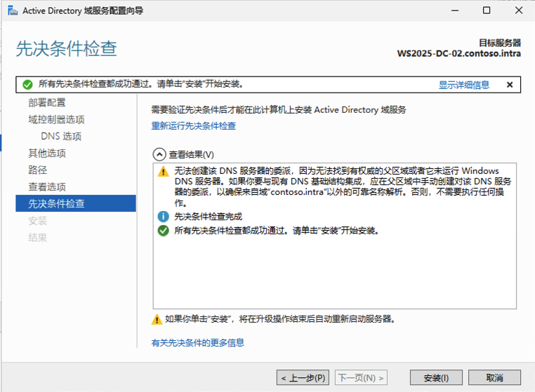
Task: Go to 部署配置 step in sidebar
Action: pos(47,102)
